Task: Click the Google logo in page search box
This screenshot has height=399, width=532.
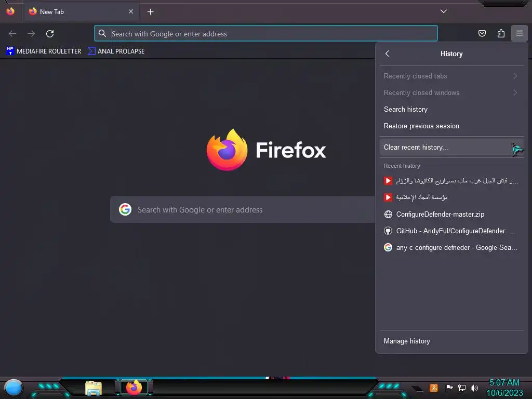Action: (x=125, y=209)
